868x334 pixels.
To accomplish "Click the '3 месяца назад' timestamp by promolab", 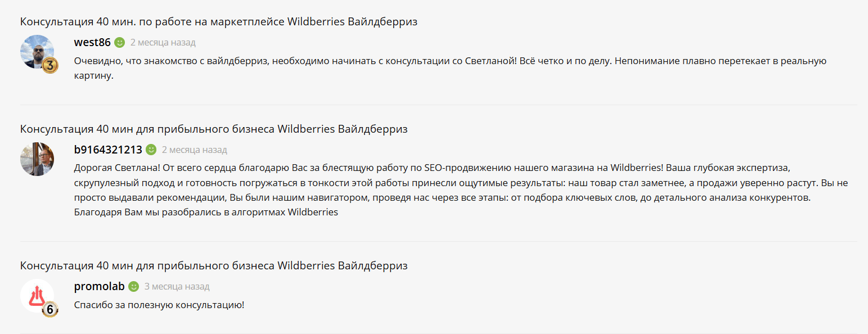I will (x=177, y=287).
